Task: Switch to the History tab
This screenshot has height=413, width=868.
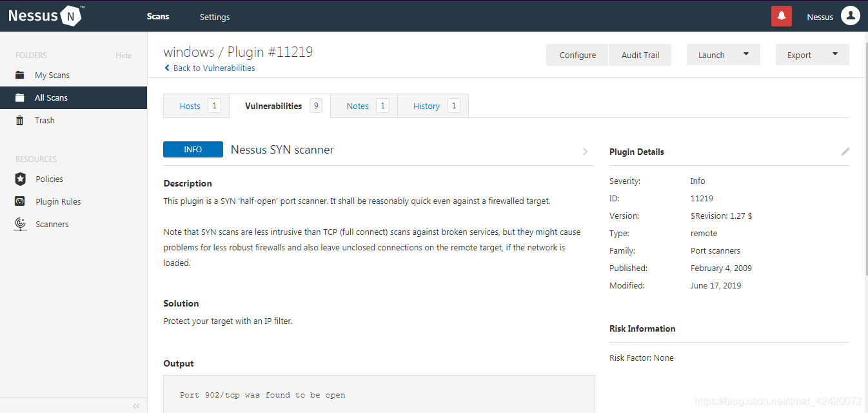Action: coord(433,106)
